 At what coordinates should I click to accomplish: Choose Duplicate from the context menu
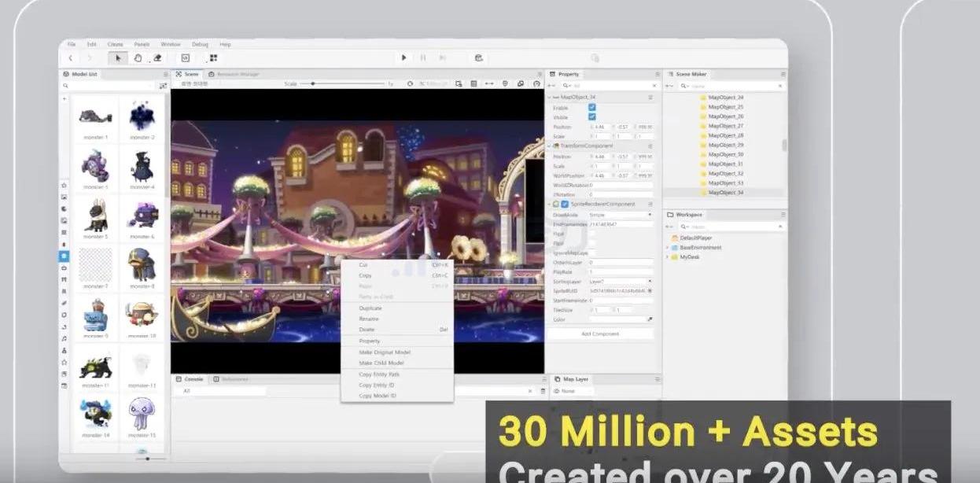coord(370,308)
